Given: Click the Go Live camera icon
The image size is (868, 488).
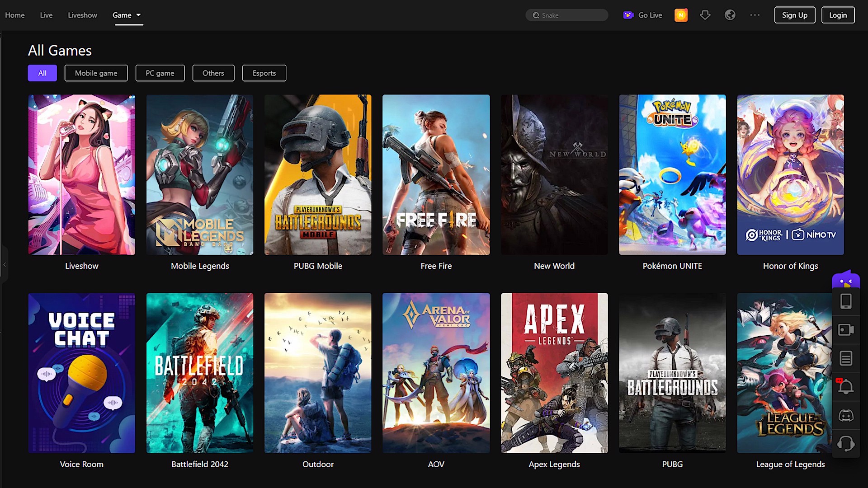Looking at the screenshot, I should pos(628,15).
